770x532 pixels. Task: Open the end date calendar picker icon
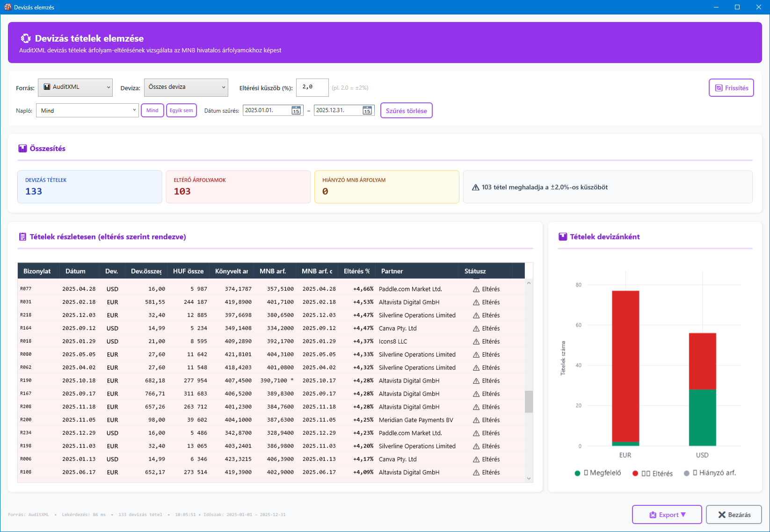tap(367, 111)
